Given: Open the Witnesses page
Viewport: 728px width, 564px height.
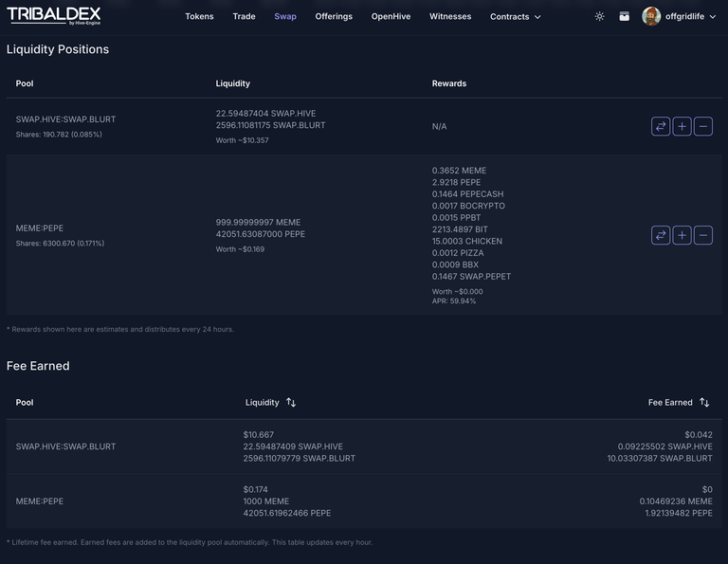Looking at the screenshot, I should (450, 16).
